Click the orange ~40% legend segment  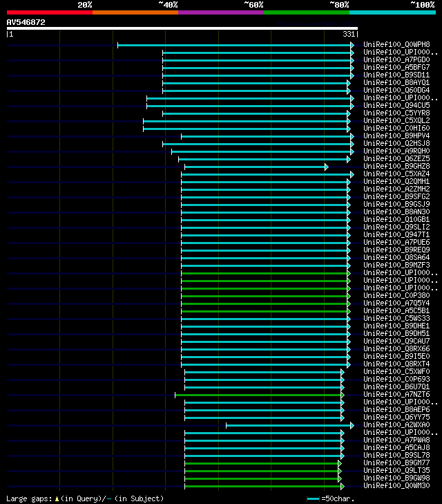[135, 12]
